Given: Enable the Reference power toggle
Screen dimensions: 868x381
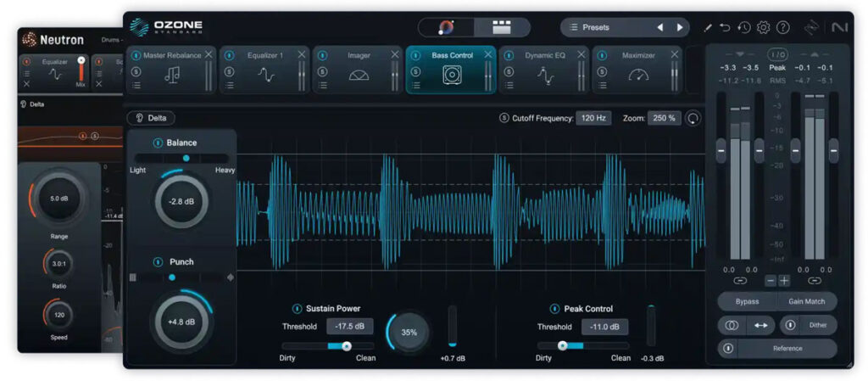Looking at the screenshot, I should [728, 348].
